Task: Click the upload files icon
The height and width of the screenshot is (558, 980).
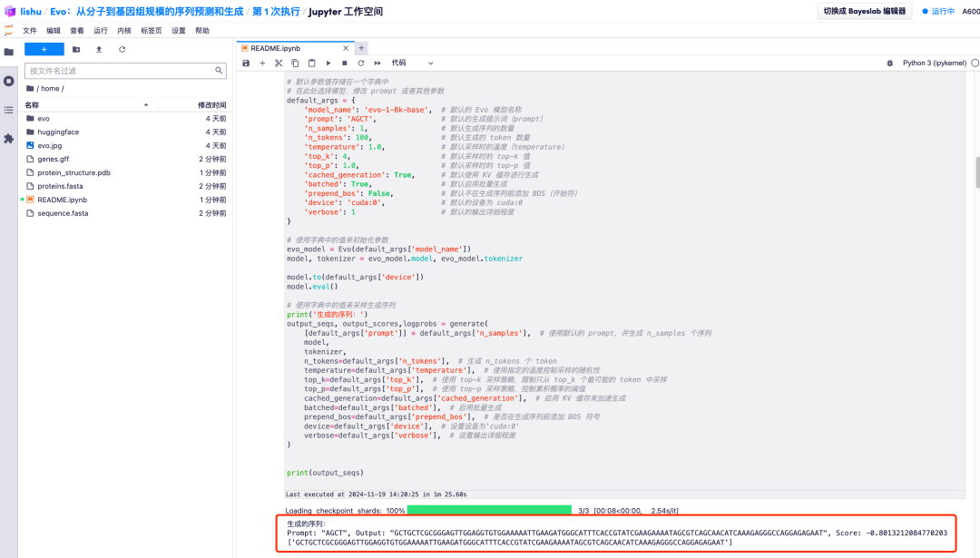Action: [x=99, y=49]
